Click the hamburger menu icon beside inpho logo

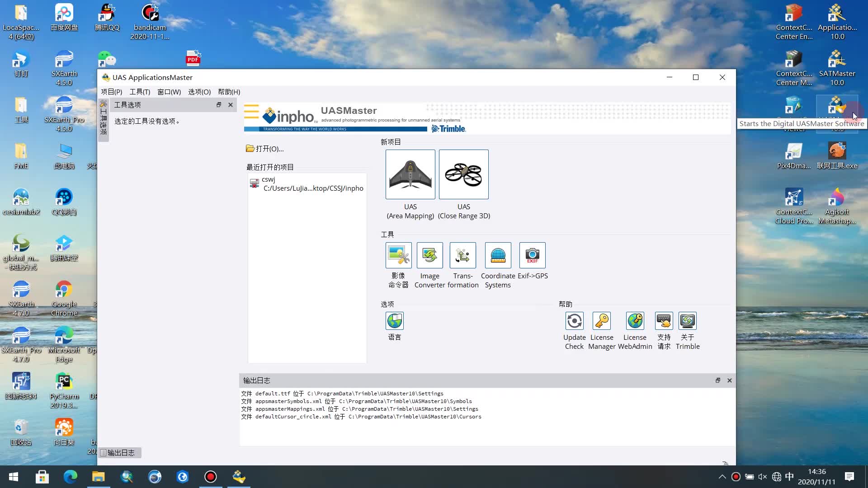coord(251,112)
